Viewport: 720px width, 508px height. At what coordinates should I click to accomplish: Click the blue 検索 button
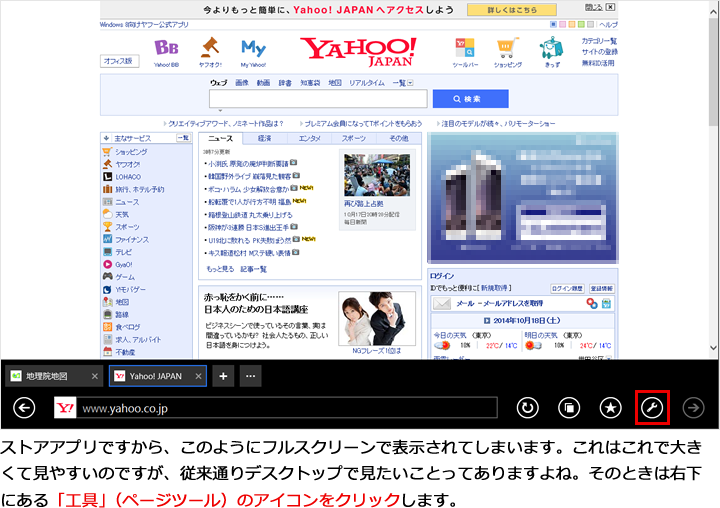471,99
